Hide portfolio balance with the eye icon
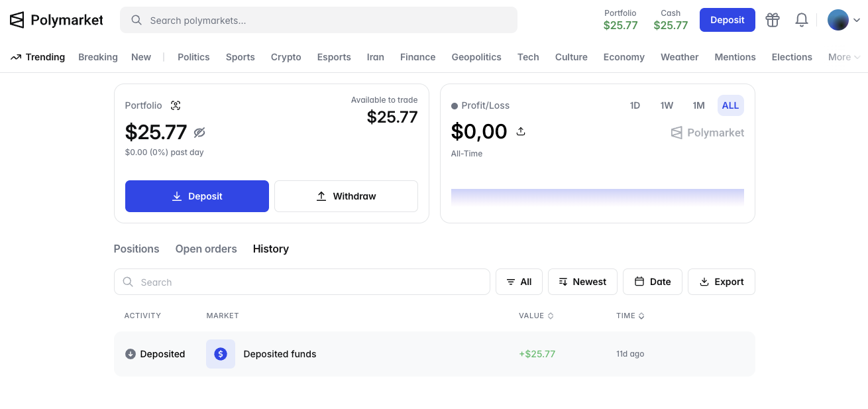Viewport: 868px width, 409px height. pos(199,133)
